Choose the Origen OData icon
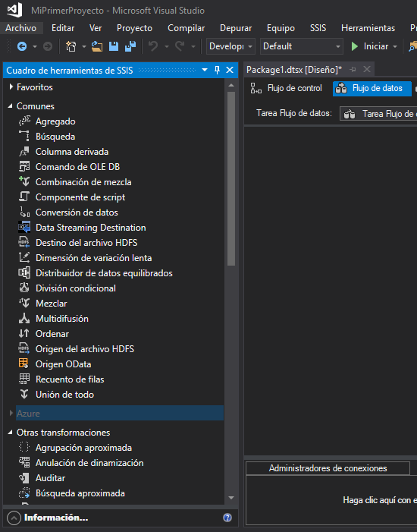Image resolution: width=417 pixels, height=532 pixels. point(24,364)
